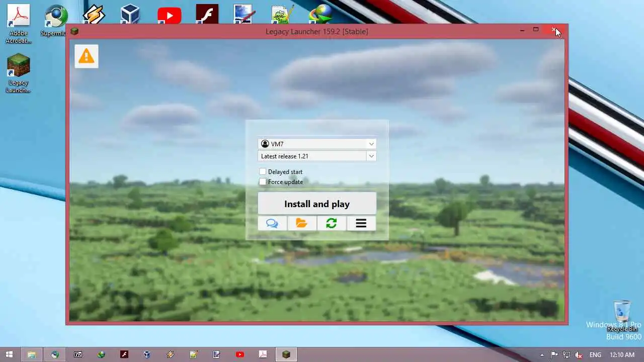Open network status tray icon
The width and height of the screenshot is (644, 362).
[567, 355]
